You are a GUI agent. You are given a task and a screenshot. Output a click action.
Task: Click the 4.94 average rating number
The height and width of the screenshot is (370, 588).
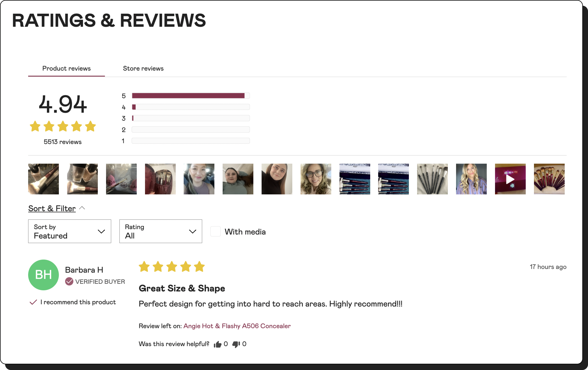click(63, 104)
